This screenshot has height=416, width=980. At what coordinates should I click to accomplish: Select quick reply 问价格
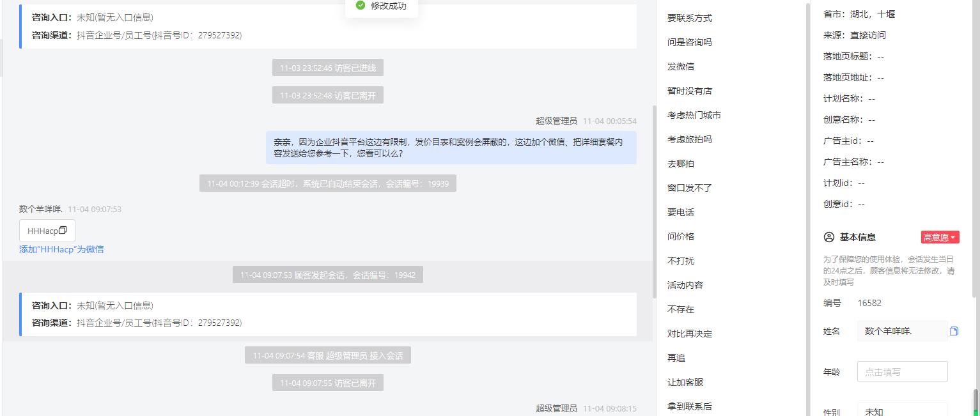[x=680, y=236]
